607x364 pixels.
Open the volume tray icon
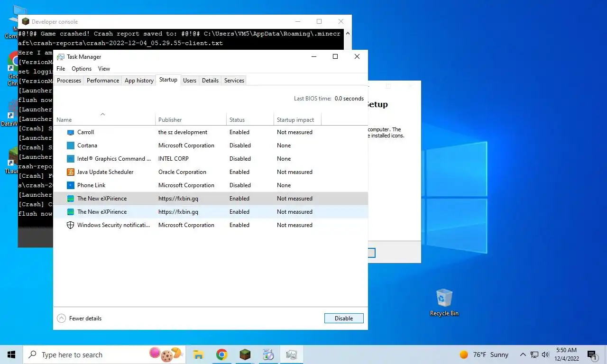click(x=545, y=355)
